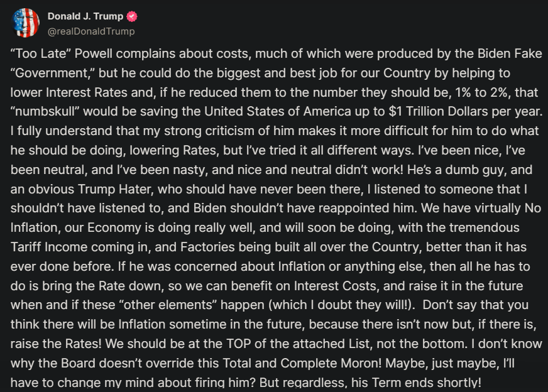Click the quoted word "numbskull"
Image resolution: width=548 pixels, height=392 pixels.
(45, 111)
